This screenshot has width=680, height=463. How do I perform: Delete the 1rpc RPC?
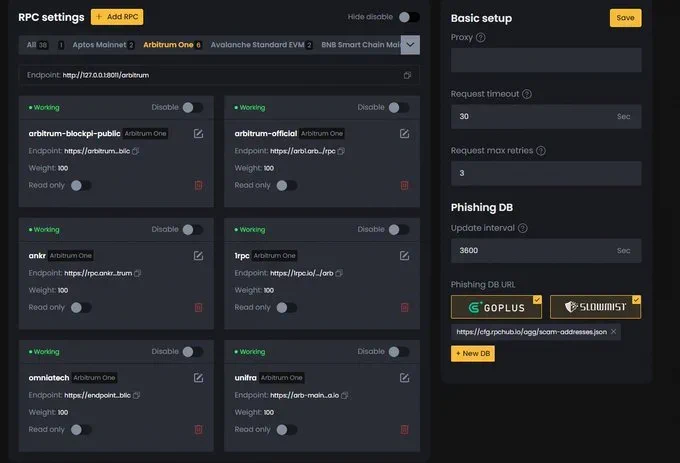[x=404, y=308]
